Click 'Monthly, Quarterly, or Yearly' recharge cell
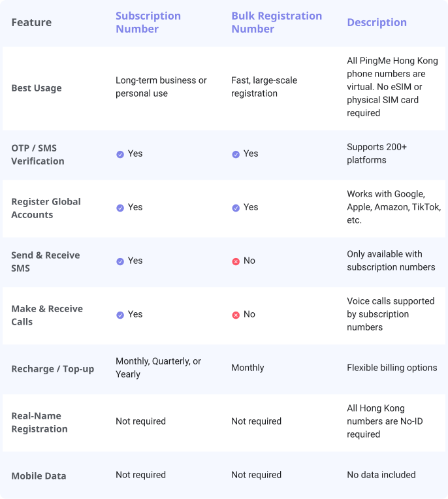This screenshot has height=499, width=448. pos(158,368)
